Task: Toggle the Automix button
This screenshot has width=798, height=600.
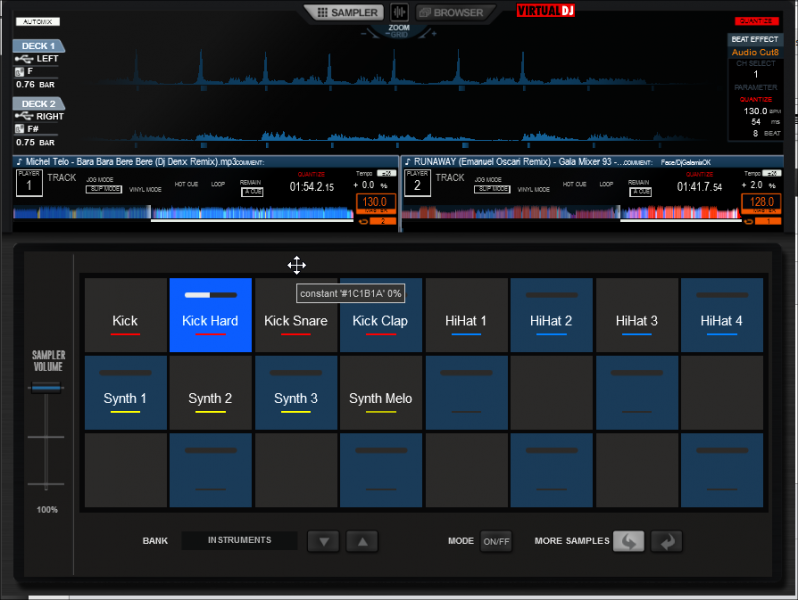Action: tap(38, 21)
